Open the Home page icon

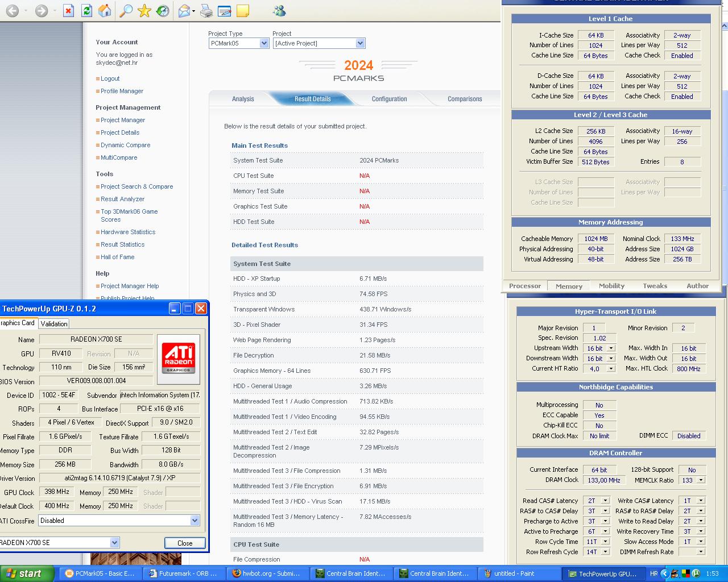[x=105, y=11]
